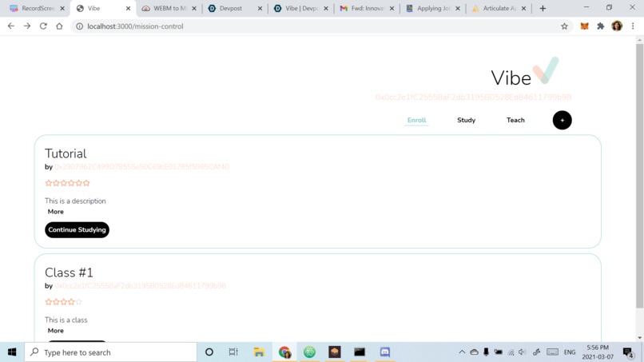The width and height of the screenshot is (644, 362).
Task: Open the terminal app on taskbar
Action: [x=360, y=352]
